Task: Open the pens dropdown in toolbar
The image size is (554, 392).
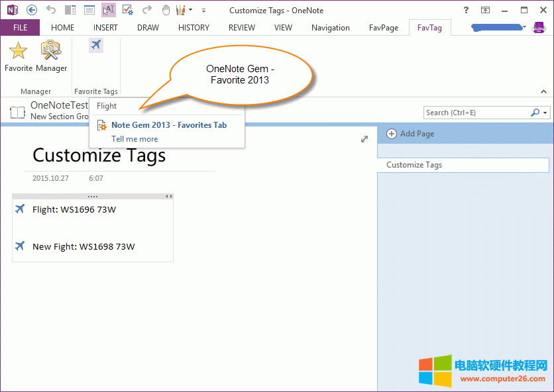Action: [191, 10]
